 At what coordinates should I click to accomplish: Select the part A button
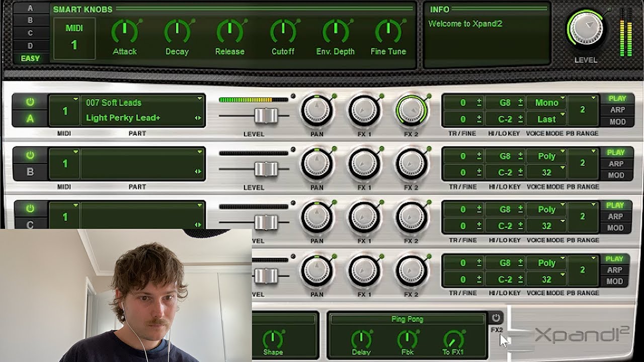click(30, 119)
